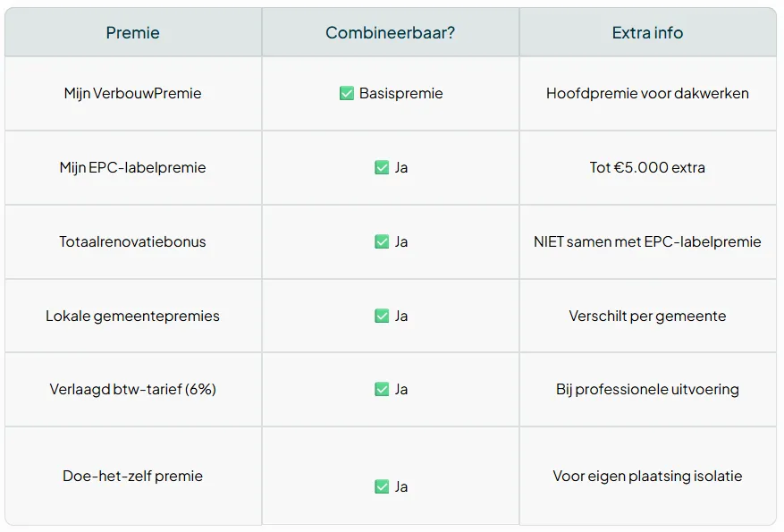Click the green checkmark in the btw-tarief row

(382, 389)
